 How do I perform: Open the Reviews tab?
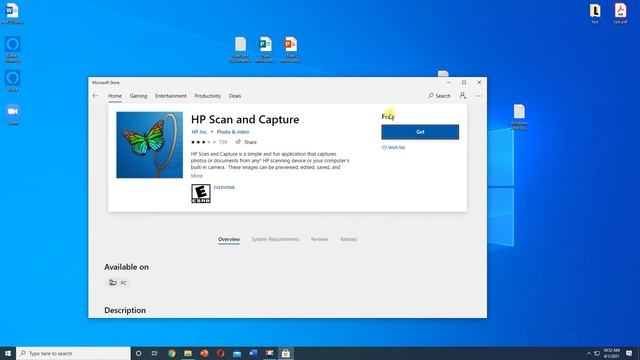[320, 240]
